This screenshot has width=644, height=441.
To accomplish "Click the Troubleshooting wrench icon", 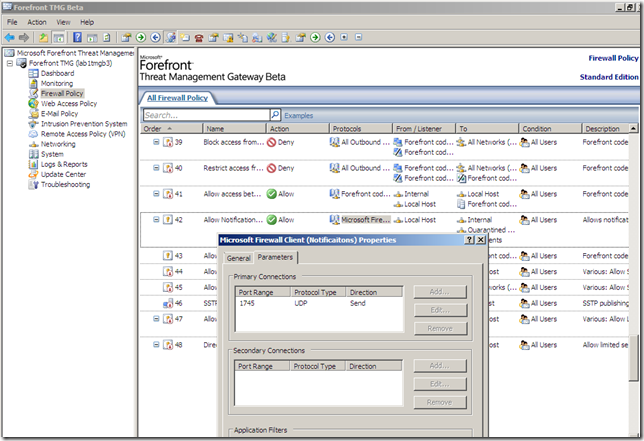I will pos(34,185).
